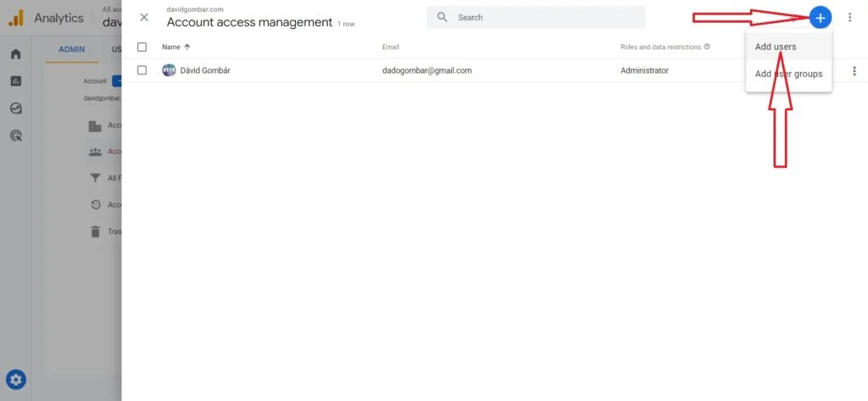This screenshot has width=868, height=401.
Task: Click into the Search field
Action: click(536, 17)
